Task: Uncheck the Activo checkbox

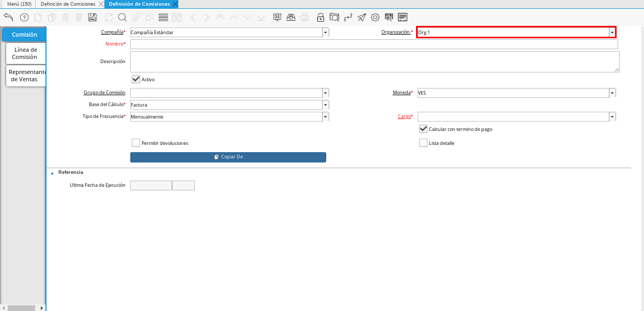Action: [136, 79]
